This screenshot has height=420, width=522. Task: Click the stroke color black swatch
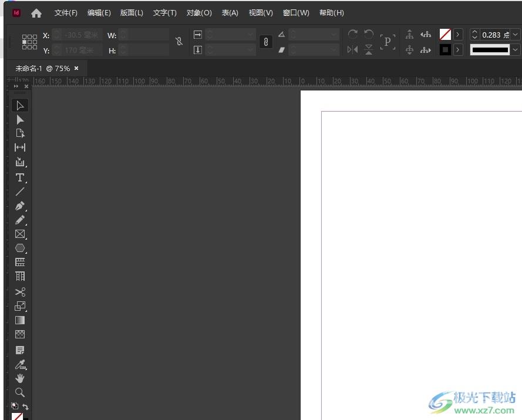tap(445, 50)
